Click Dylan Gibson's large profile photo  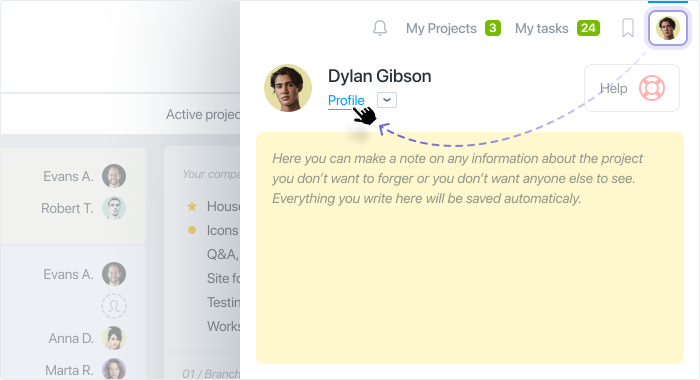tap(288, 88)
